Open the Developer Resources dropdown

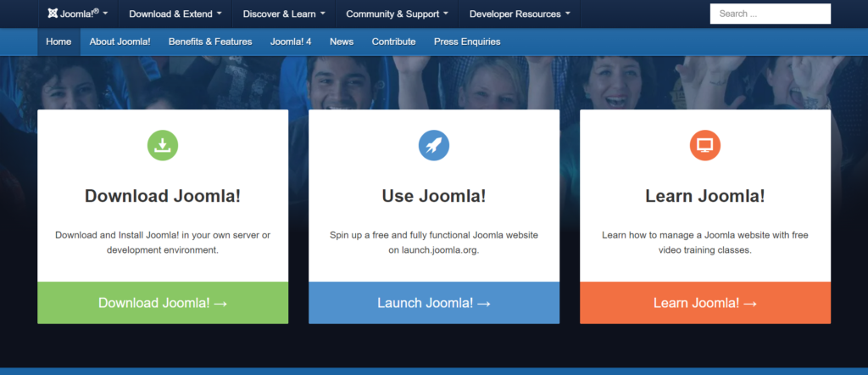pos(520,14)
